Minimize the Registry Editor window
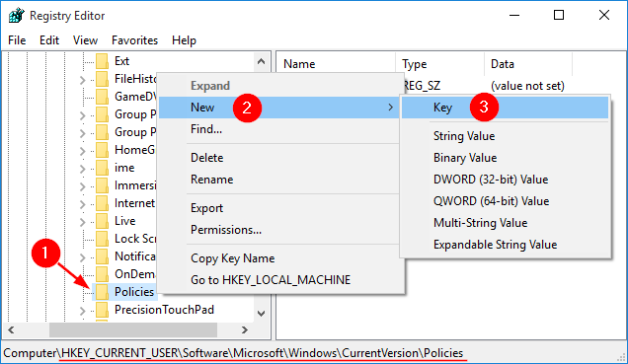Image resolution: width=628 pixels, height=364 pixels. [x=514, y=16]
